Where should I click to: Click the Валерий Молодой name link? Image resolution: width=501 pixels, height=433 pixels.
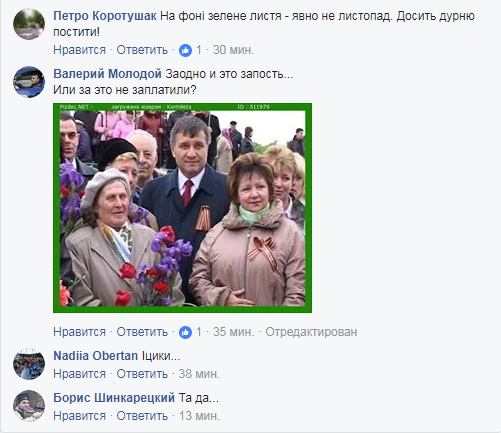pyautogui.click(x=107, y=74)
